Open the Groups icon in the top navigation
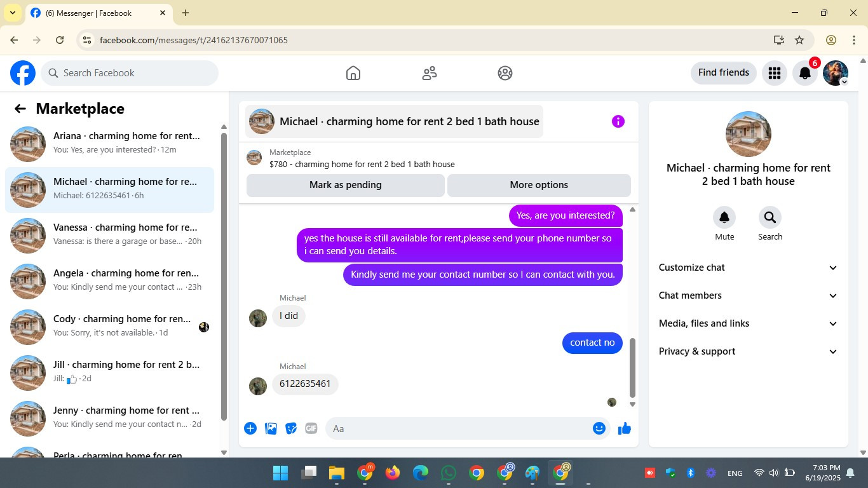Screen dimensions: 868x488 click(x=505, y=73)
